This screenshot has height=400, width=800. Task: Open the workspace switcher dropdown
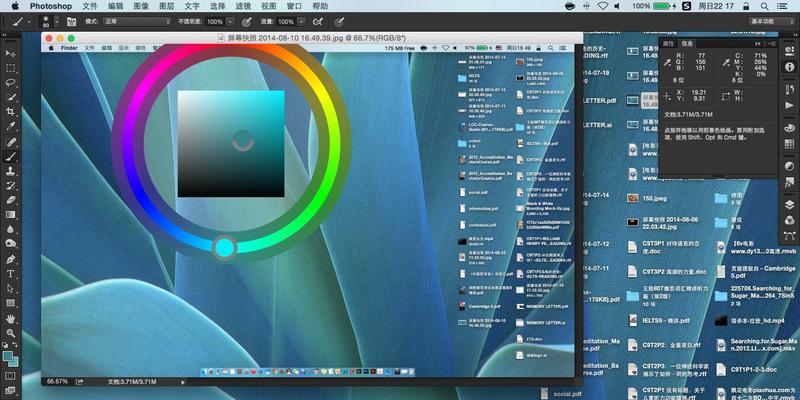click(x=772, y=21)
